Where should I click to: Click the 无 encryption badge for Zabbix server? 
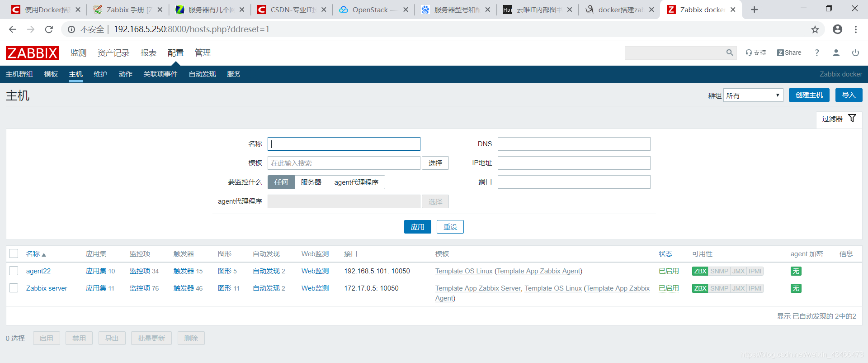pyautogui.click(x=796, y=288)
